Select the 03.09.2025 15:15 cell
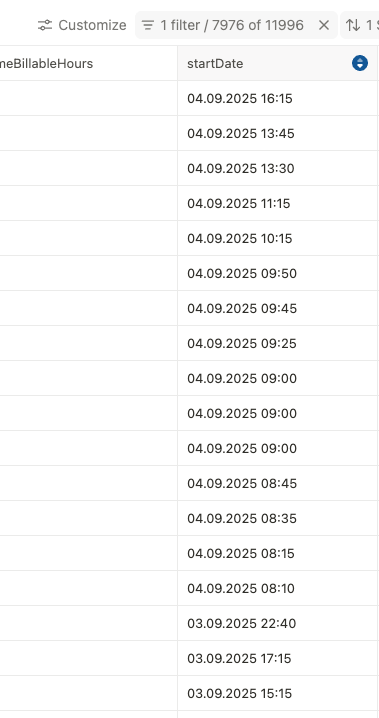The image size is (379, 718). click(x=277, y=693)
